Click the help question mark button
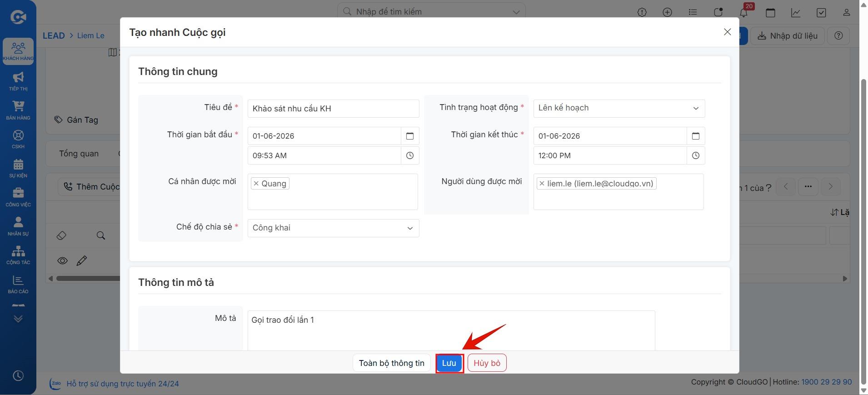The width and height of the screenshot is (868, 395). click(838, 35)
